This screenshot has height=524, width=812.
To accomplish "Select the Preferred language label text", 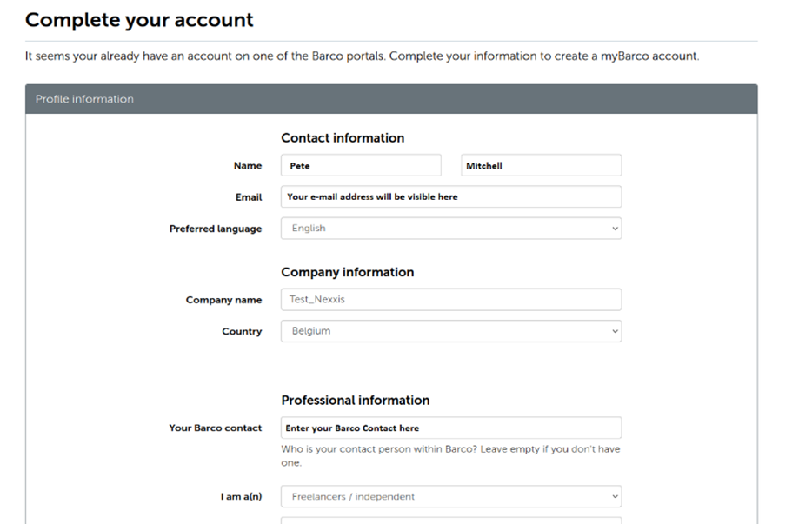I will coord(215,229).
